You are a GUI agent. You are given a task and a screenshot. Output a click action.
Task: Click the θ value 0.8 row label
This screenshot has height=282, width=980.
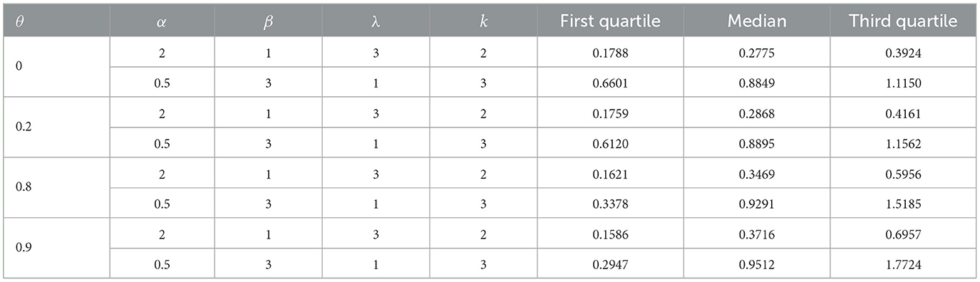[23, 187]
